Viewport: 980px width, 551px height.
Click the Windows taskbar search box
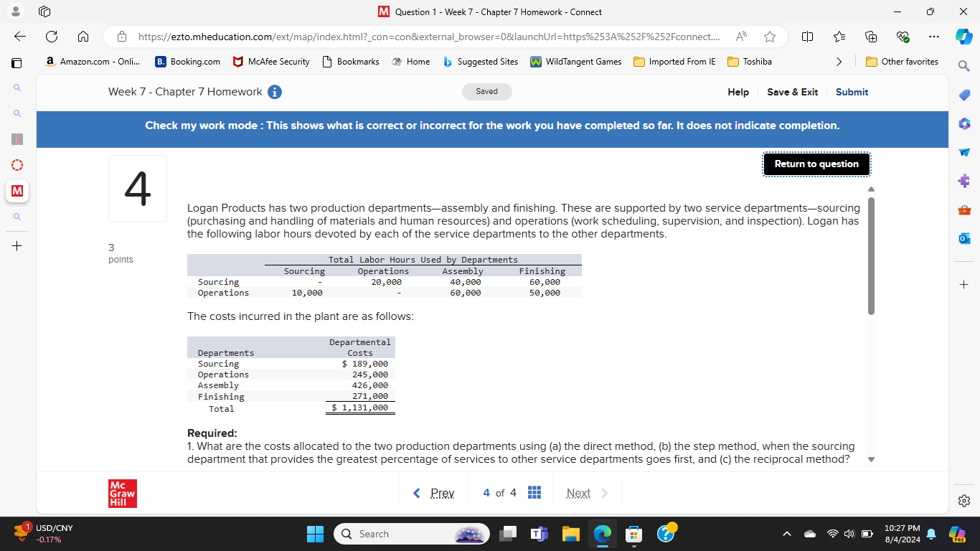pos(411,534)
